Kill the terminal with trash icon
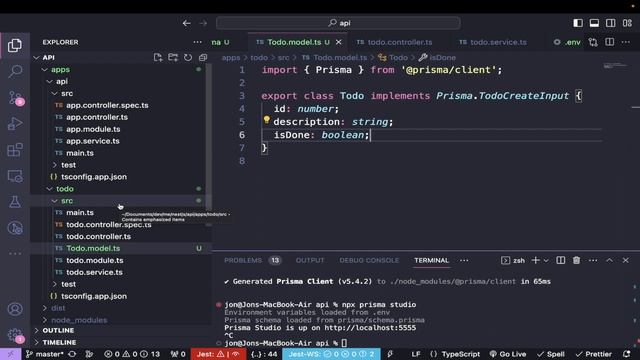The height and width of the screenshot is (360, 640). (x=576, y=260)
